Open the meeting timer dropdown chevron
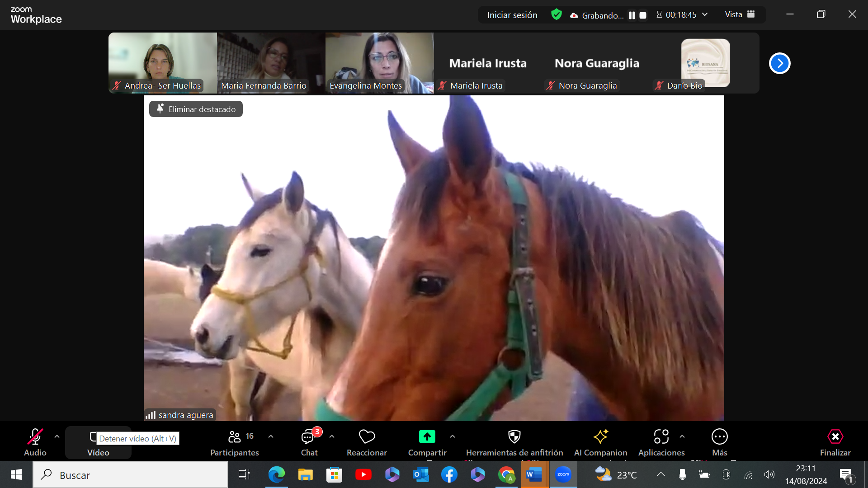868x488 pixels. (705, 14)
